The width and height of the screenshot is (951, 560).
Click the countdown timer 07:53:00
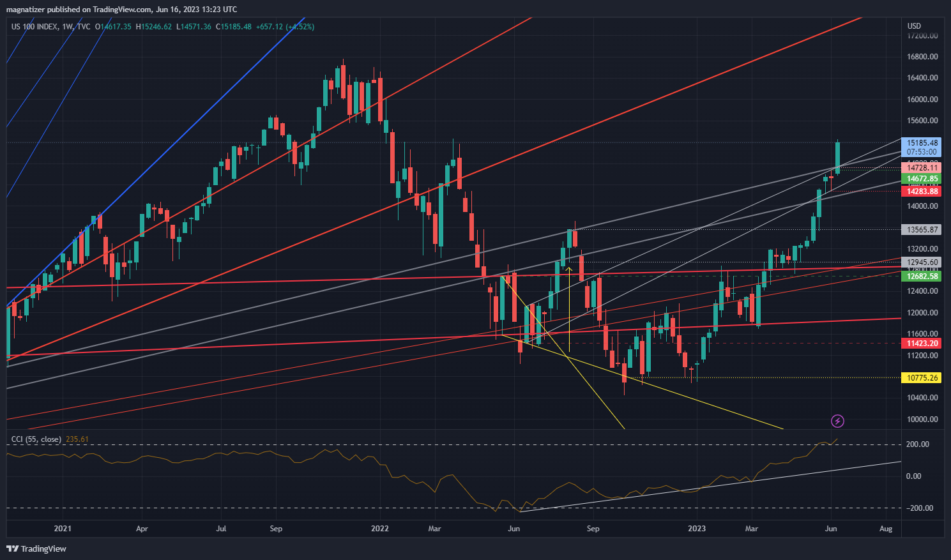pyautogui.click(x=922, y=152)
